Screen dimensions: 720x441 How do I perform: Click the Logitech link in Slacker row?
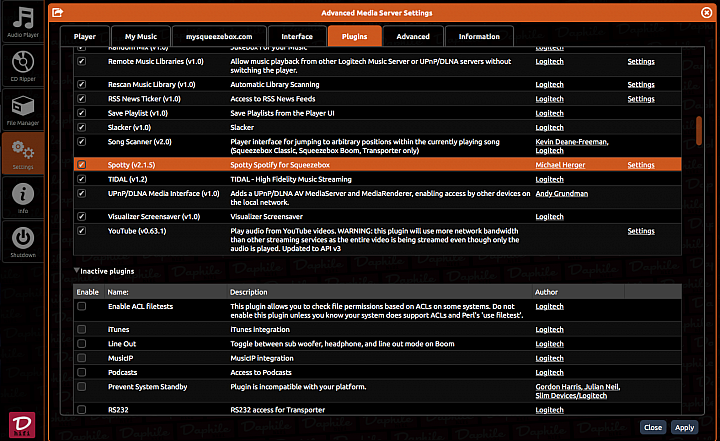pyautogui.click(x=549, y=127)
